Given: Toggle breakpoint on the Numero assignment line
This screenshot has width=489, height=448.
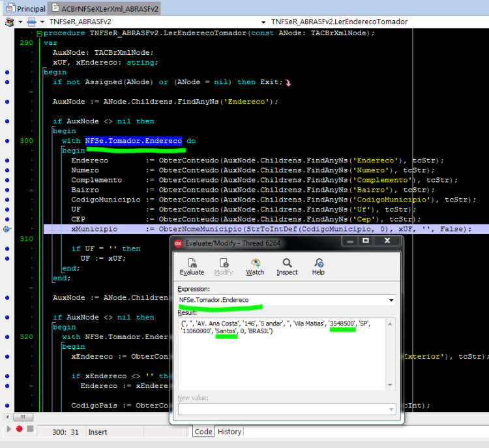Looking at the screenshot, I should pyautogui.click(x=7, y=170).
